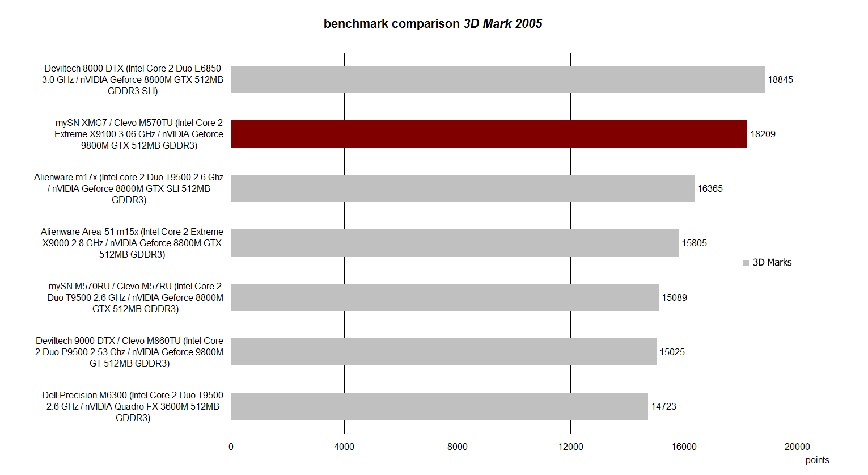Click the '3D Marks' legend label

pyautogui.click(x=772, y=262)
